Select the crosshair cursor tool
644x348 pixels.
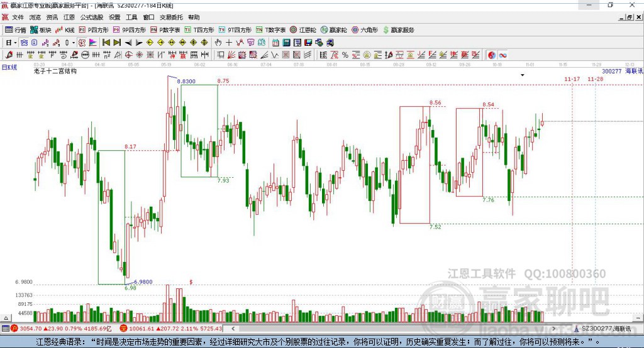(x=229, y=42)
